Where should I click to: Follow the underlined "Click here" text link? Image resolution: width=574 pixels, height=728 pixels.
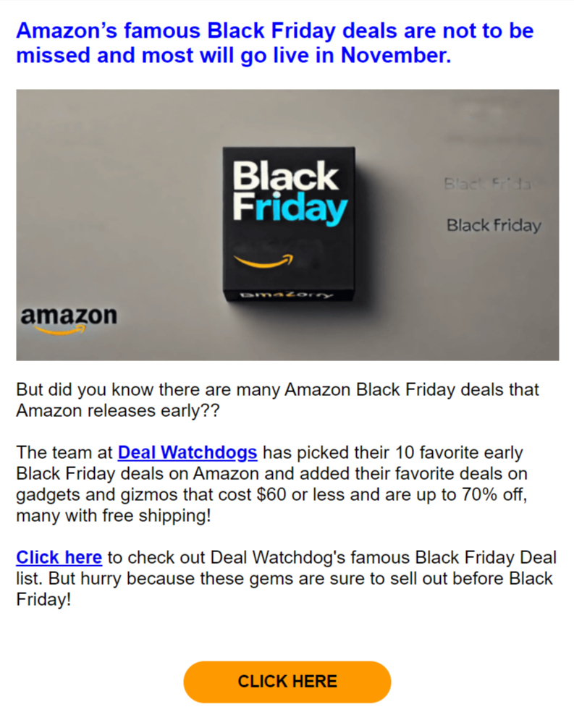(x=59, y=558)
